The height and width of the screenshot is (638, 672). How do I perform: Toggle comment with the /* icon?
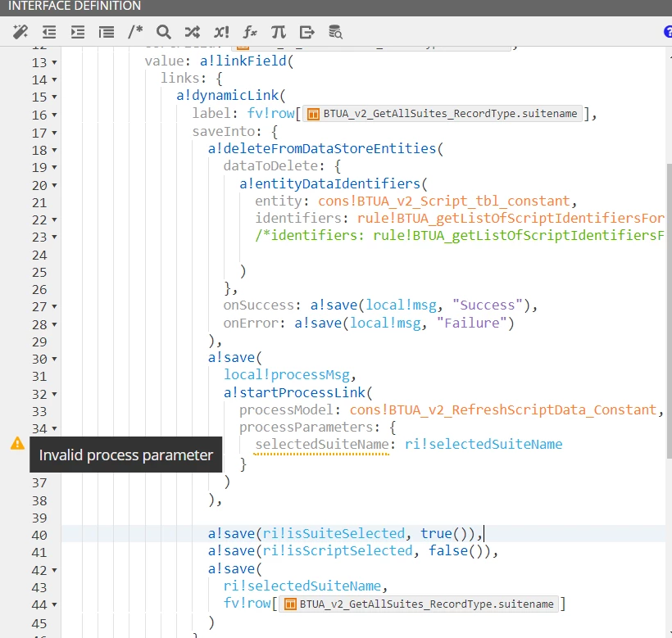click(135, 32)
